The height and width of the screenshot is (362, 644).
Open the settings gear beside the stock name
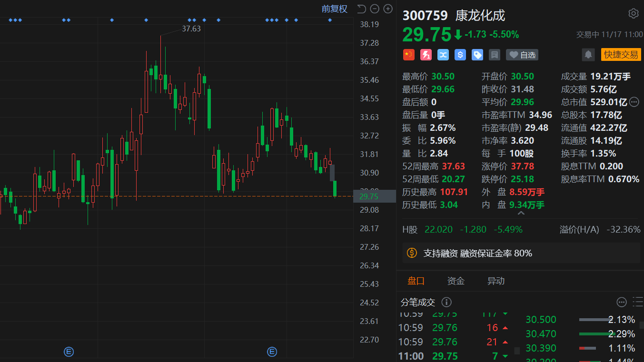[633, 13]
